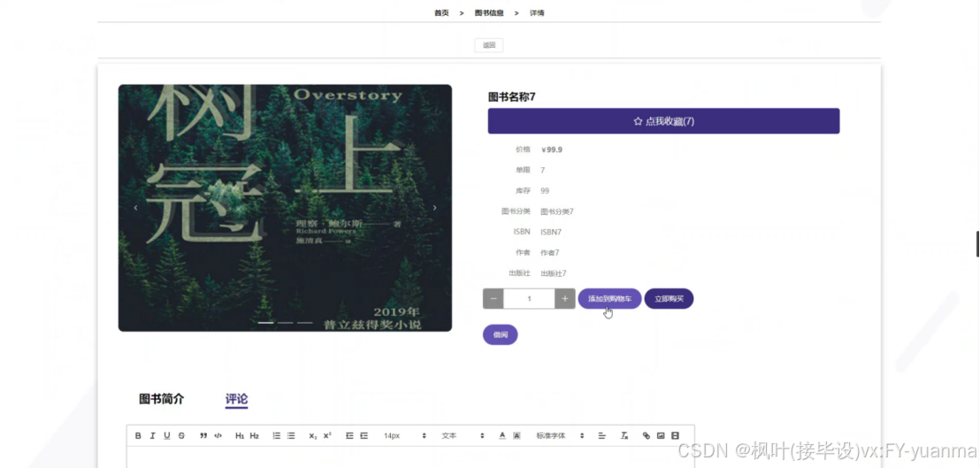Insert a blockquote in the editor
This screenshot has height=468, width=980.
[203, 435]
